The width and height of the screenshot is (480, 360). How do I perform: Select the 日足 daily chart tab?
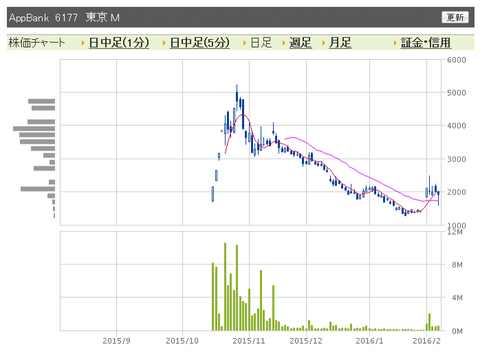(261, 43)
